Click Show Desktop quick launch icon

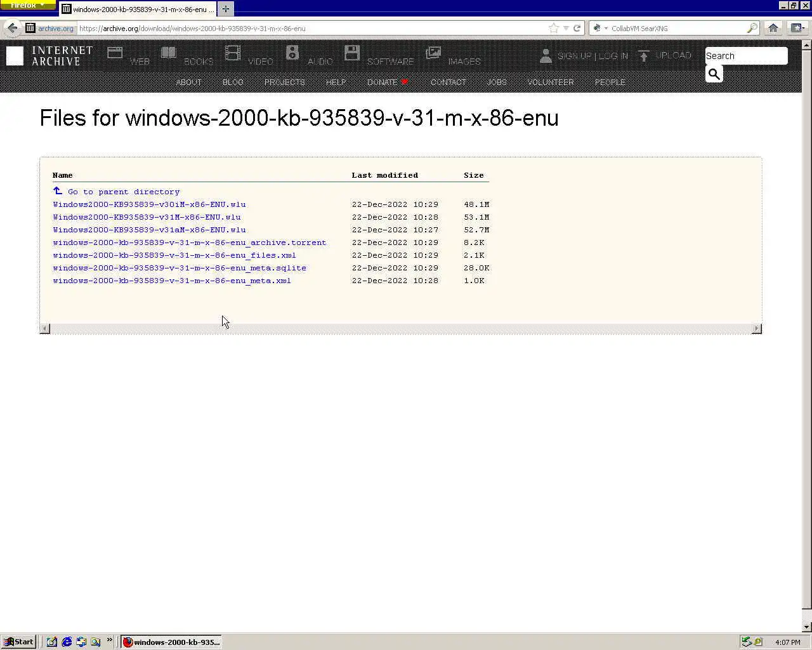point(51,642)
